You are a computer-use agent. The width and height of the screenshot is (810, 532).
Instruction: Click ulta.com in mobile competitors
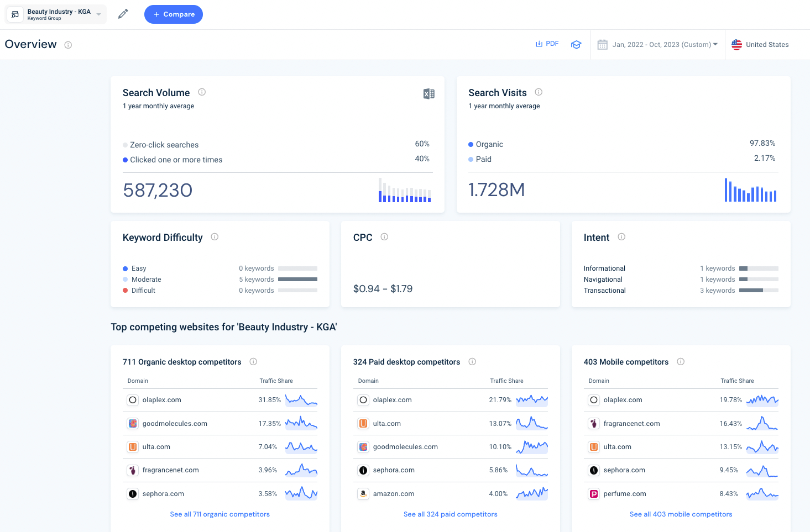coord(618,447)
